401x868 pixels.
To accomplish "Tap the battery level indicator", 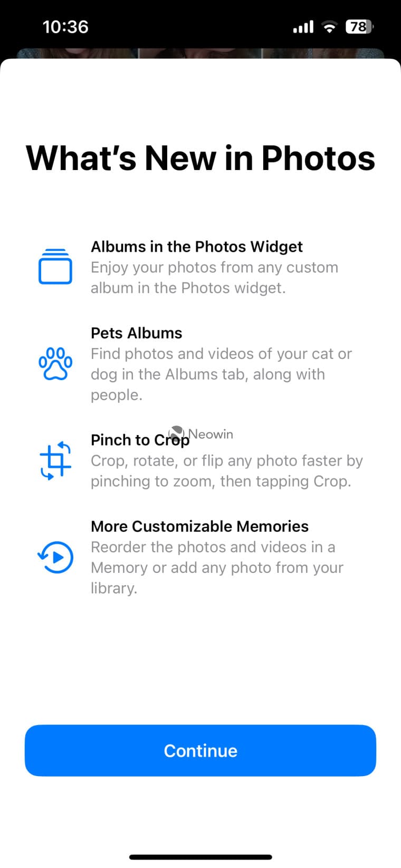I will (360, 27).
